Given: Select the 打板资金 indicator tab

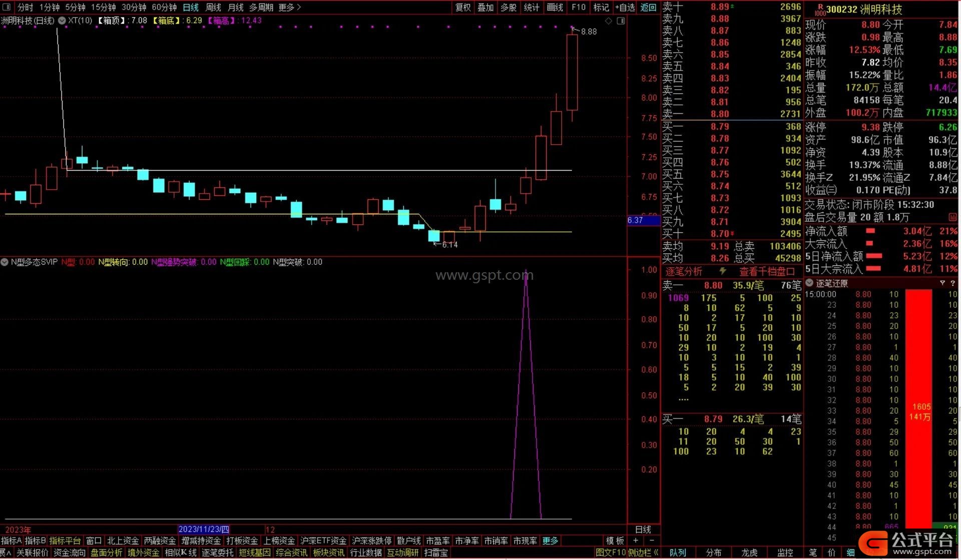Looking at the screenshot, I should pos(242,541).
